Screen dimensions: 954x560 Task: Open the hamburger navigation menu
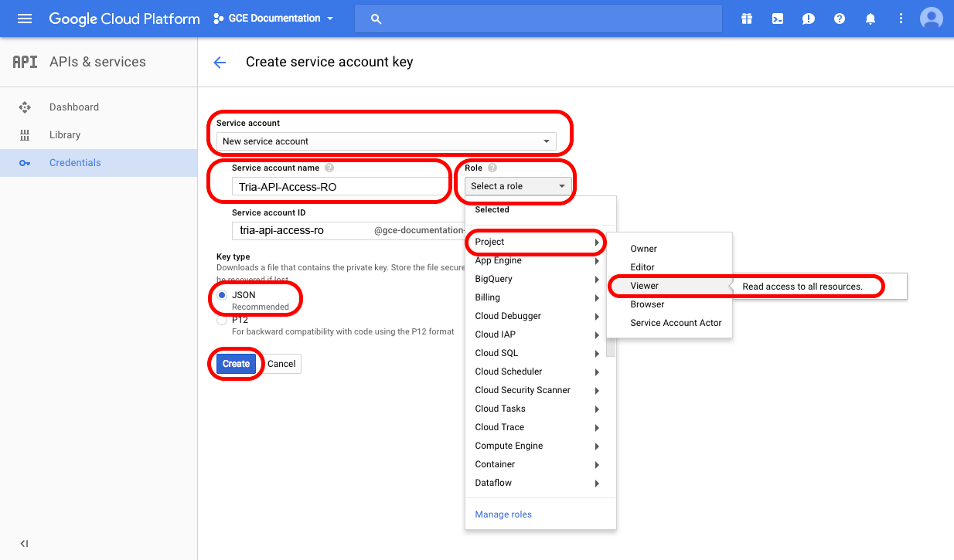(25, 19)
